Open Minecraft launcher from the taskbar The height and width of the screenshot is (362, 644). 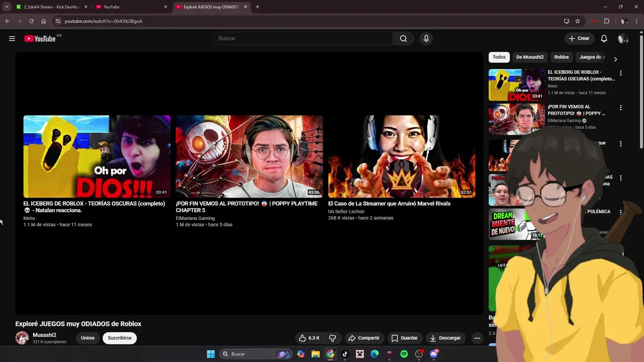point(360,354)
